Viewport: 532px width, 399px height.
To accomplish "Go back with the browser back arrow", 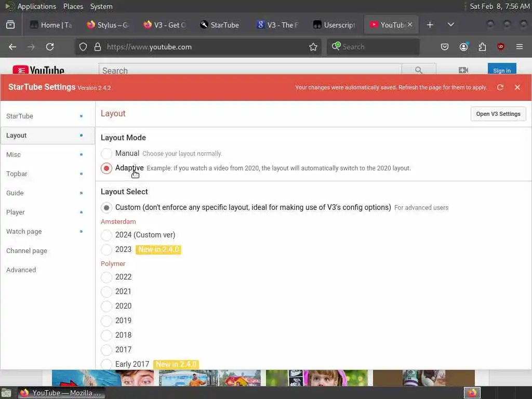I will (x=12, y=47).
